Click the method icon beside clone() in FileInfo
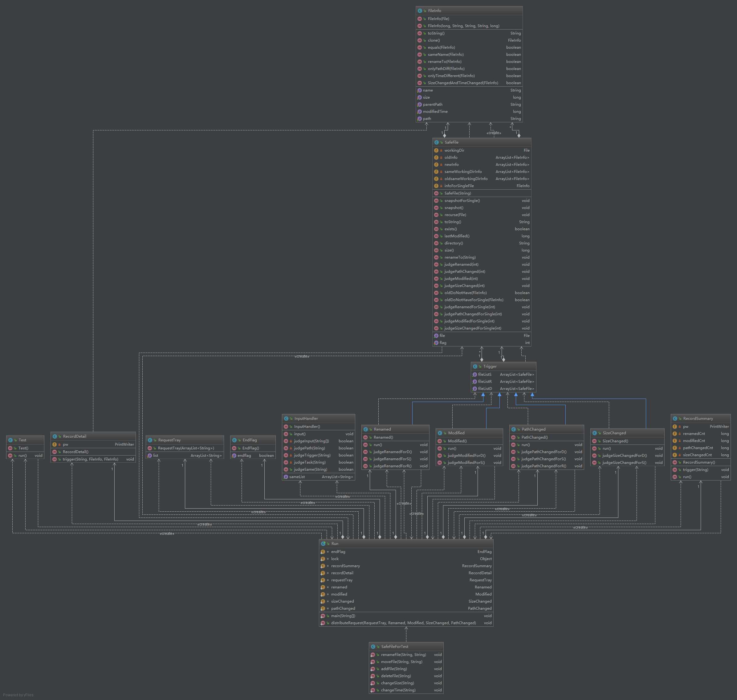This screenshot has width=737, height=700. (x=420, y=40)
